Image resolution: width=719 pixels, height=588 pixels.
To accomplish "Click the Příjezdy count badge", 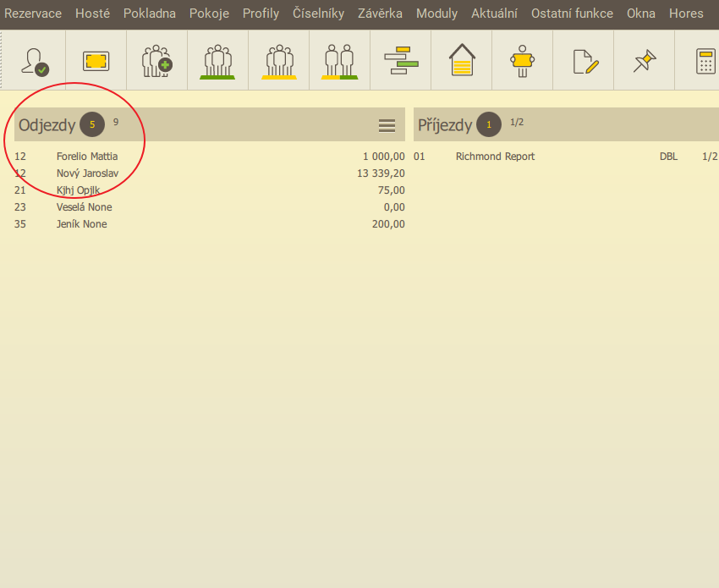I will (x=489, y=125).
